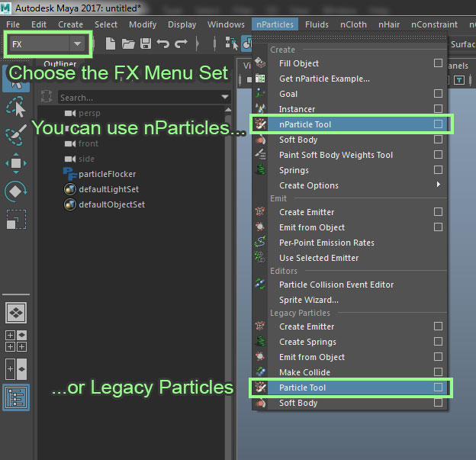This screenshot has height=460, width=476.
Task: Switch to two-pane side-by-side layout
Action: click(16, 369)
